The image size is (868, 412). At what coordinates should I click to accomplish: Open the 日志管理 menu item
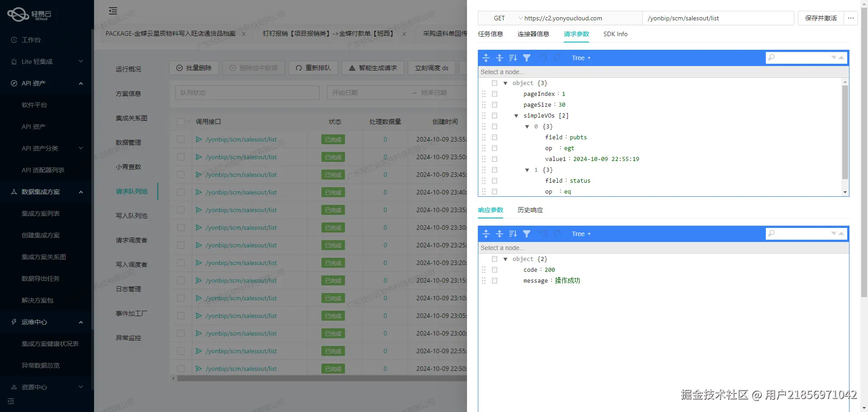[128, 289]
